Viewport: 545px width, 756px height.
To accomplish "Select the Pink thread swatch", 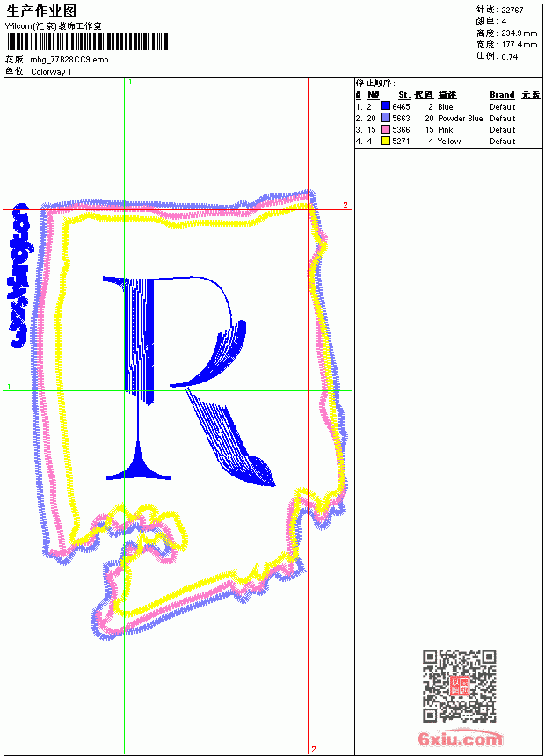I will [x=385, y=129].
